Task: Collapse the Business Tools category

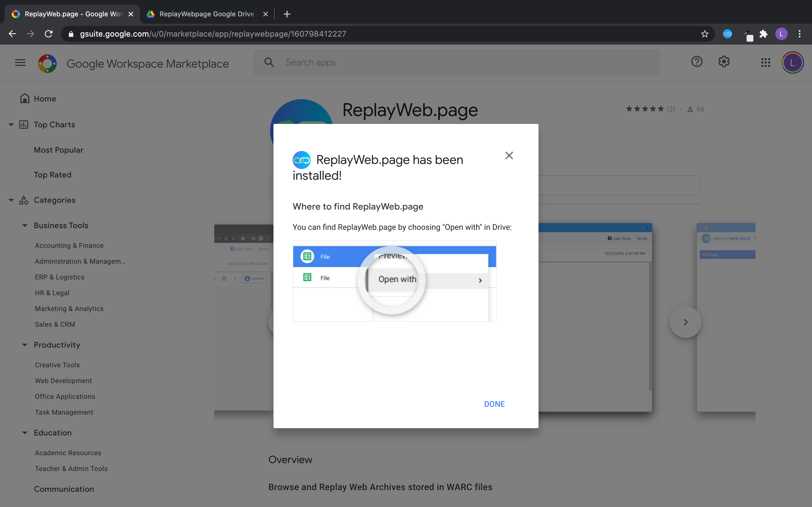Action: [x=25, y=225]
